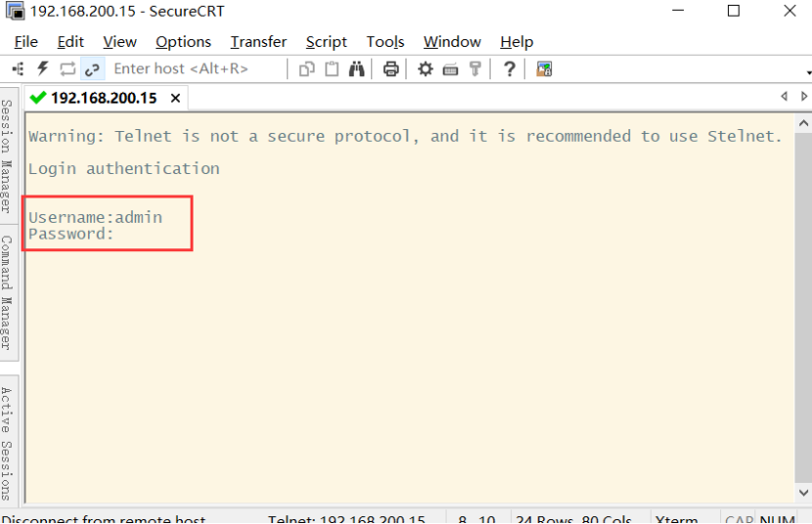
Task: Toggle the Connect bar chain-link icon
Action: 93,69
